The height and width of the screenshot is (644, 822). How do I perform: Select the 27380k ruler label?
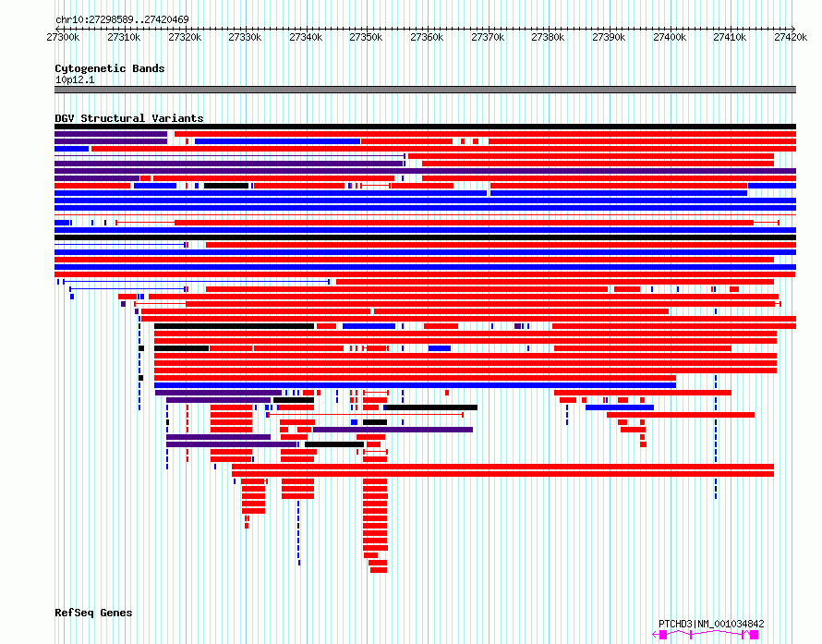[548, 37]
